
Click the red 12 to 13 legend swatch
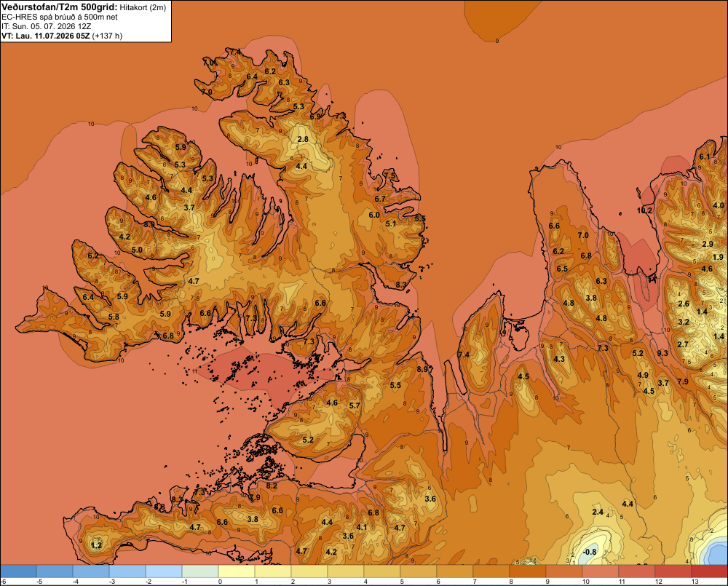[673, 571]
